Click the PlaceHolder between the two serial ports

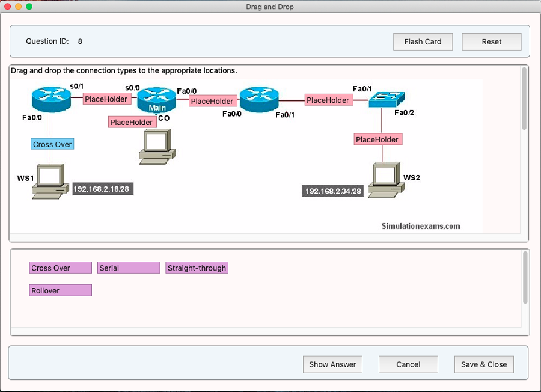click(x=106, y=99)
